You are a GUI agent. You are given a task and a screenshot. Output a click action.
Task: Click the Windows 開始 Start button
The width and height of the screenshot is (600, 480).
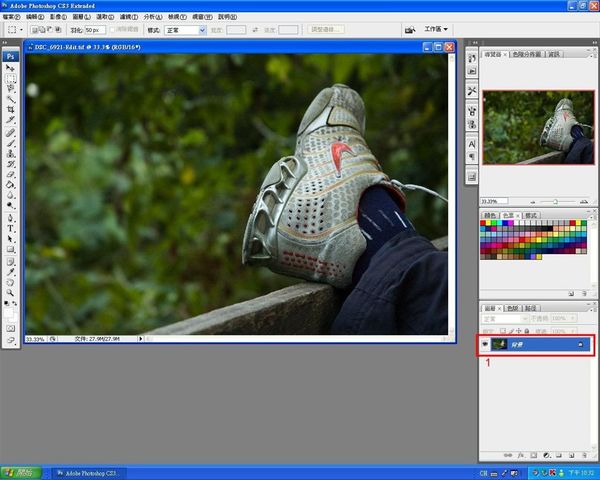pos(21,473)
